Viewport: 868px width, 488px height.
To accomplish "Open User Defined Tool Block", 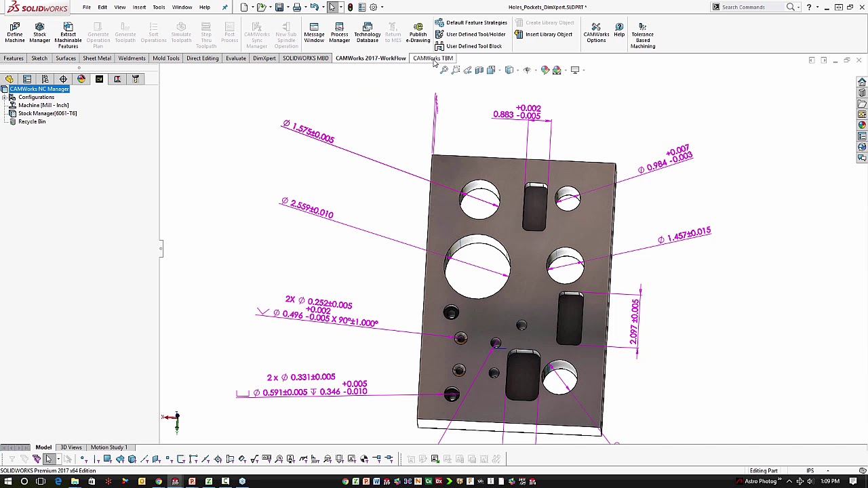I will 469,46.
